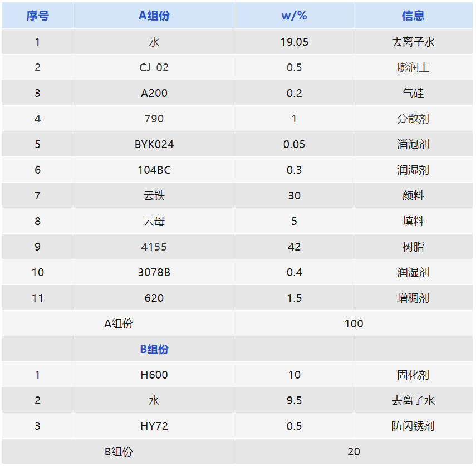The height and width of the screenshot is (466, 476).
Task: Click the 4155 component cell
Action: click(154, 247)
